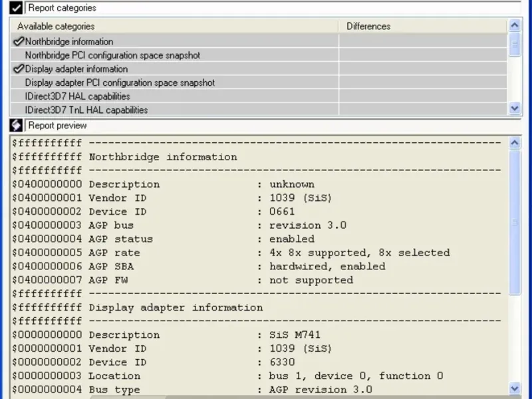Screen dimensions: 532x399
Task: Uncheck the Northbridge information category
Action: (x=19, y=41)
